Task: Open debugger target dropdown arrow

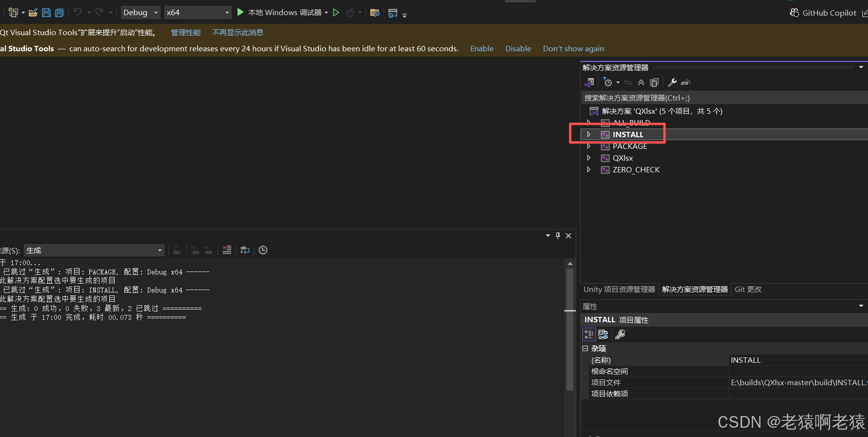Action: click(x=326, y=13)
